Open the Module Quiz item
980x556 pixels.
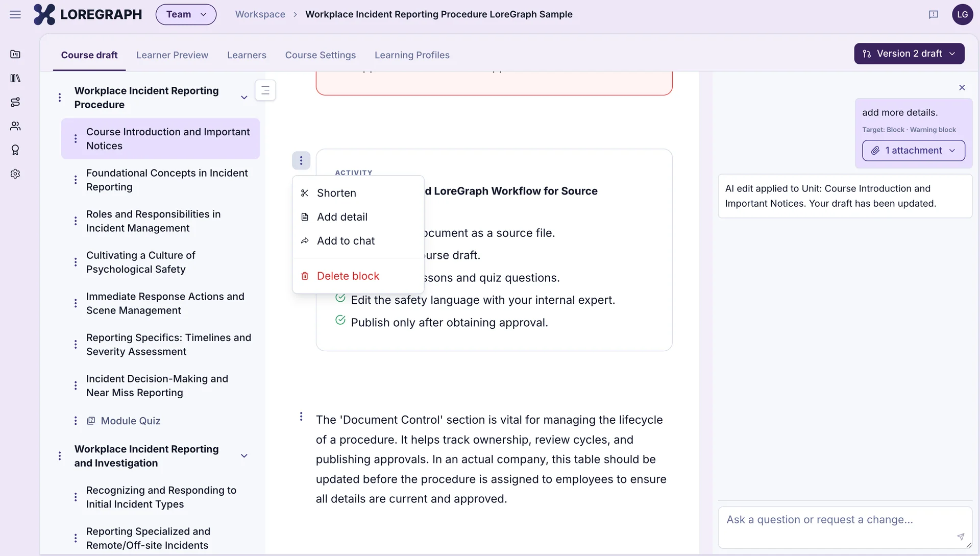point(123,421)
